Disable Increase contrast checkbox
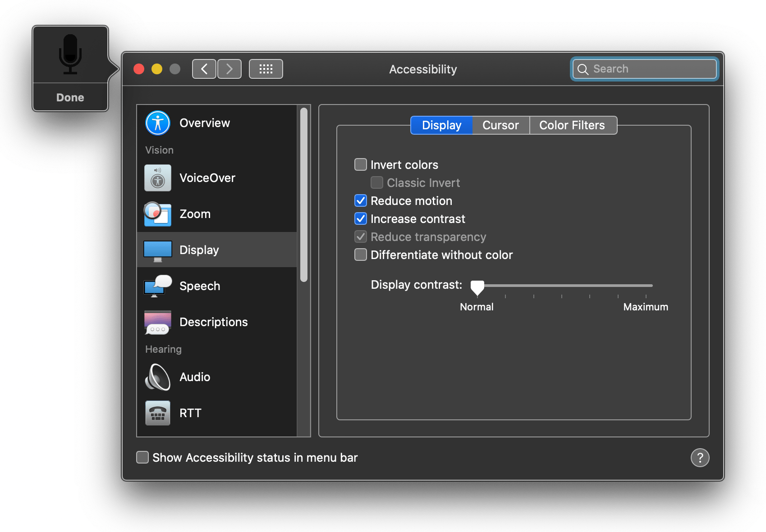Viewport: 766px width, 532px height. [x=361, y=218]
